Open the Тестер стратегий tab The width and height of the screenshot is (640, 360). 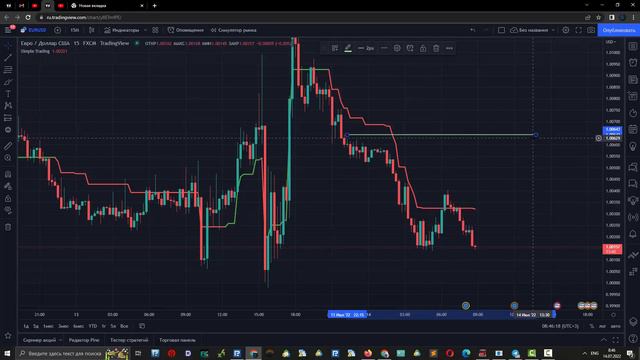(129, 340)
